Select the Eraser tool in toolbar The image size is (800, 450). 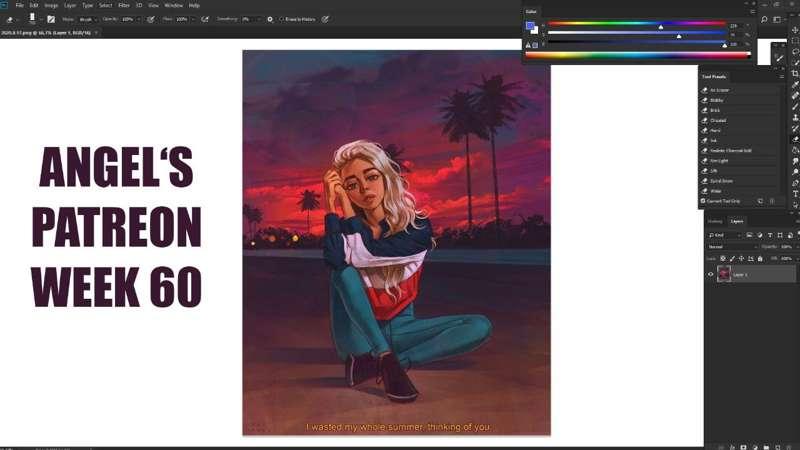click(795, 139)
